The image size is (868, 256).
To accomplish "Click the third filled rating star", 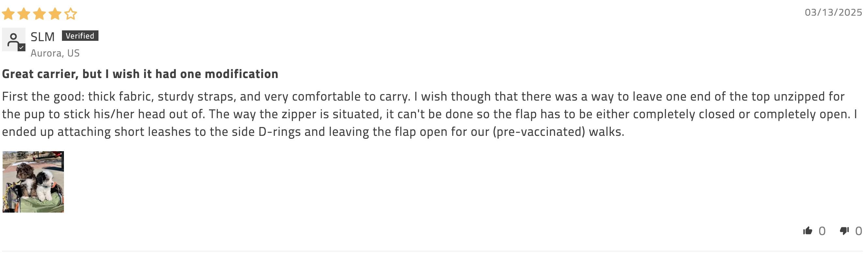I will [x=39, y=14].
